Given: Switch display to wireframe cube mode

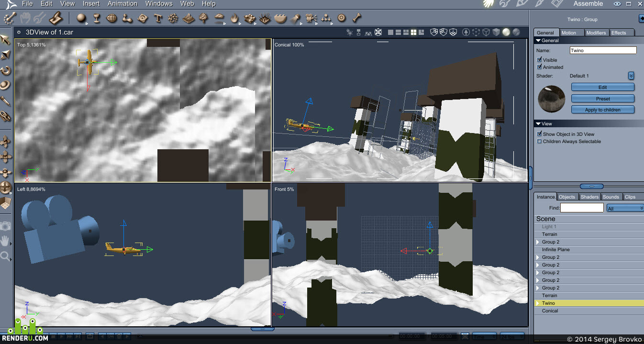Looking at the screenshot, I should (486, 33).
